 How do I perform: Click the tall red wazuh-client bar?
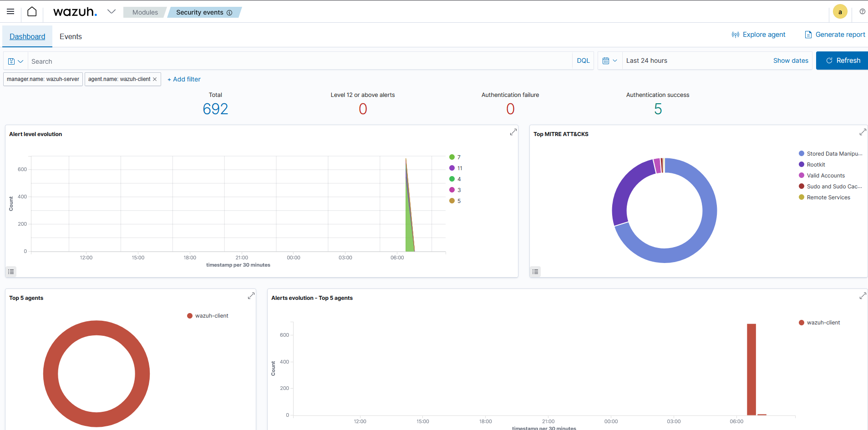(751, 369)
